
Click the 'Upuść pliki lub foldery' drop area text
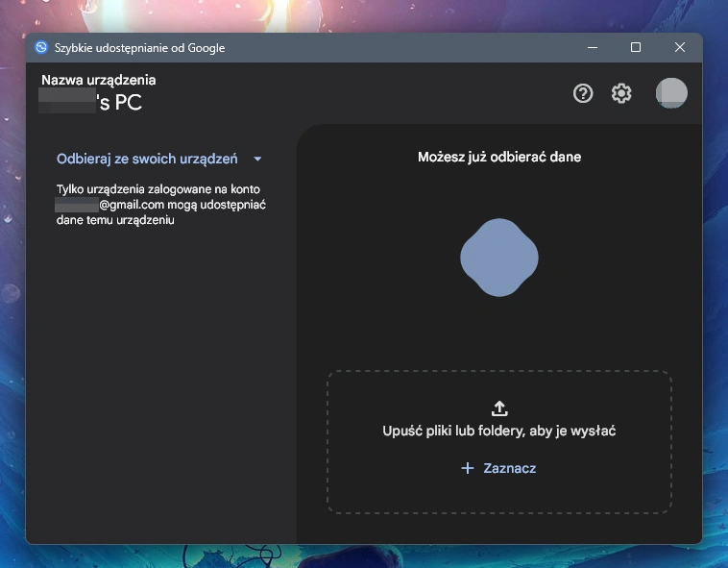[499, 431]
